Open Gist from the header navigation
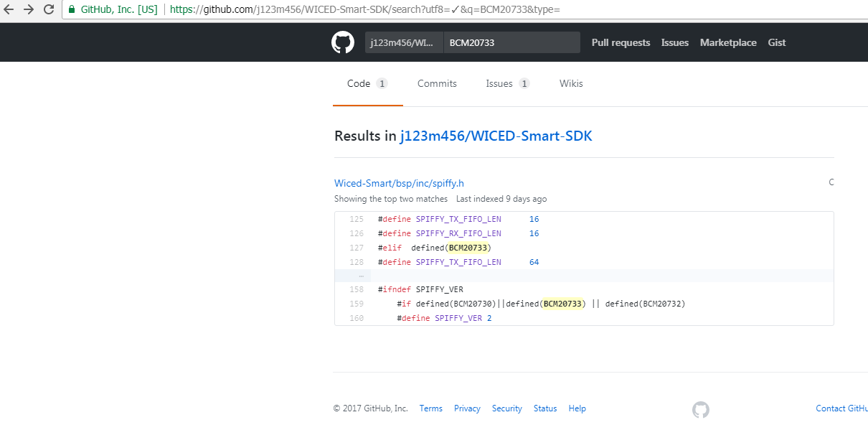 tap(777, 42)
